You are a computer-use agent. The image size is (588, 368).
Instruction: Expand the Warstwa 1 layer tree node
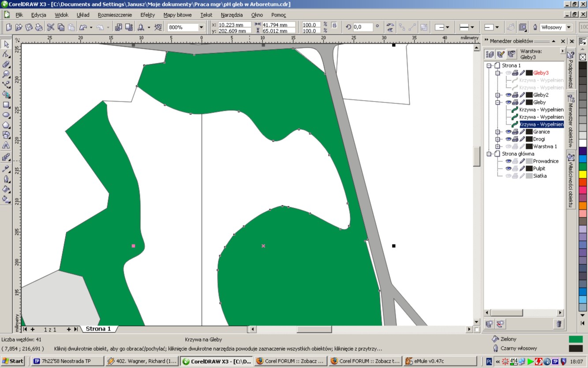click(x=498, y=146)
